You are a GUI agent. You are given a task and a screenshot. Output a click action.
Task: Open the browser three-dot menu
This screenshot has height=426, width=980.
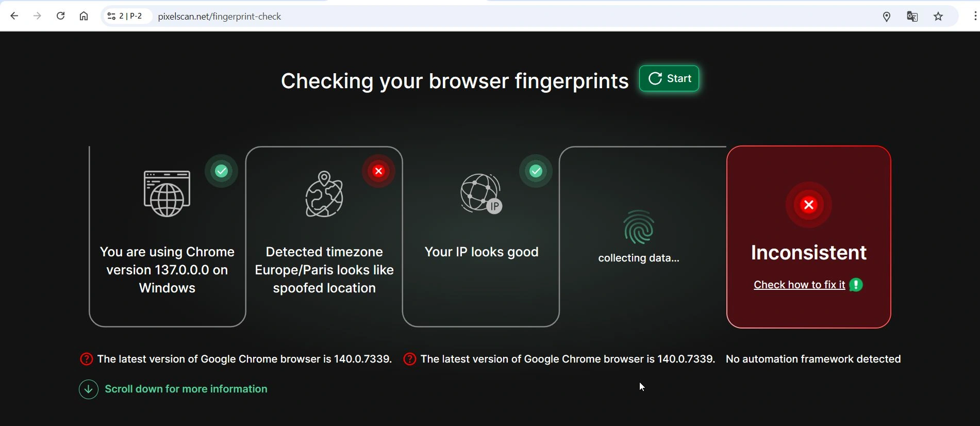coord(974,17)
